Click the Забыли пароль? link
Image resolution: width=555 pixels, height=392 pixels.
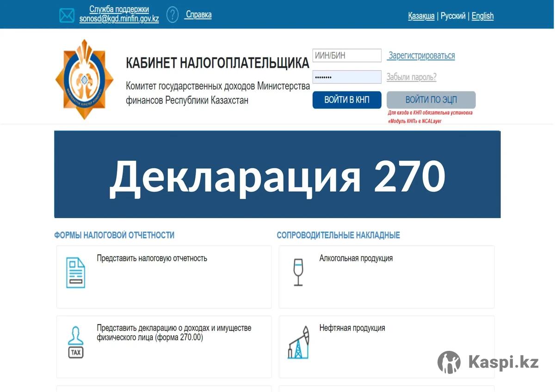tap(411, 77)
